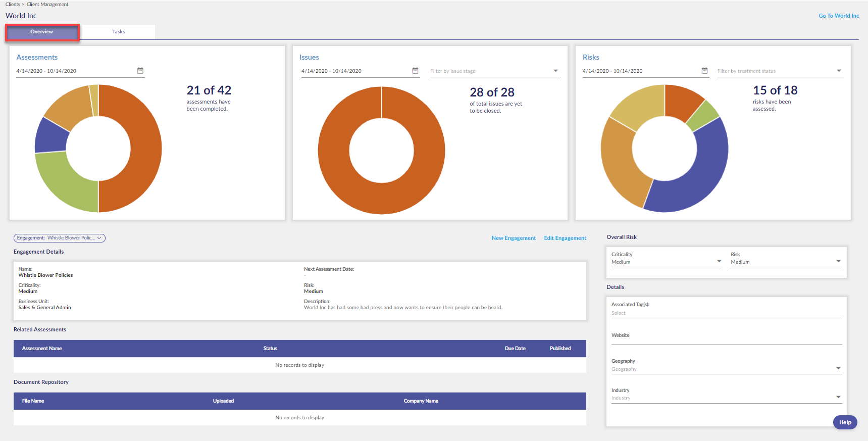This screenshot has width=868, height=441.
Task: Click the Related Assessments section heading
Action: 40,329
